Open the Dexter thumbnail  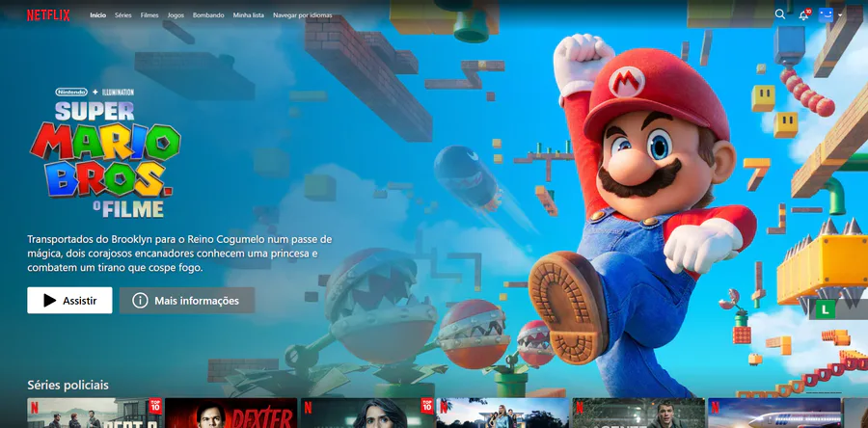pyautogui.click(x=231, y=414)
